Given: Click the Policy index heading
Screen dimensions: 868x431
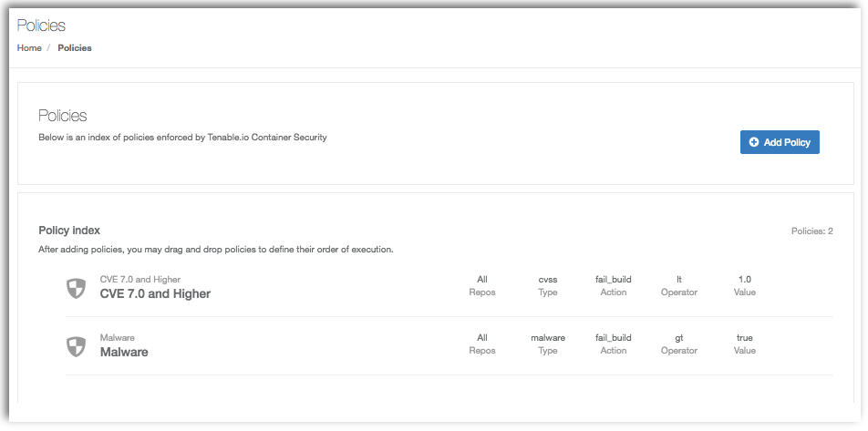Looking at the screenshot, I should (x=69, y=231).
